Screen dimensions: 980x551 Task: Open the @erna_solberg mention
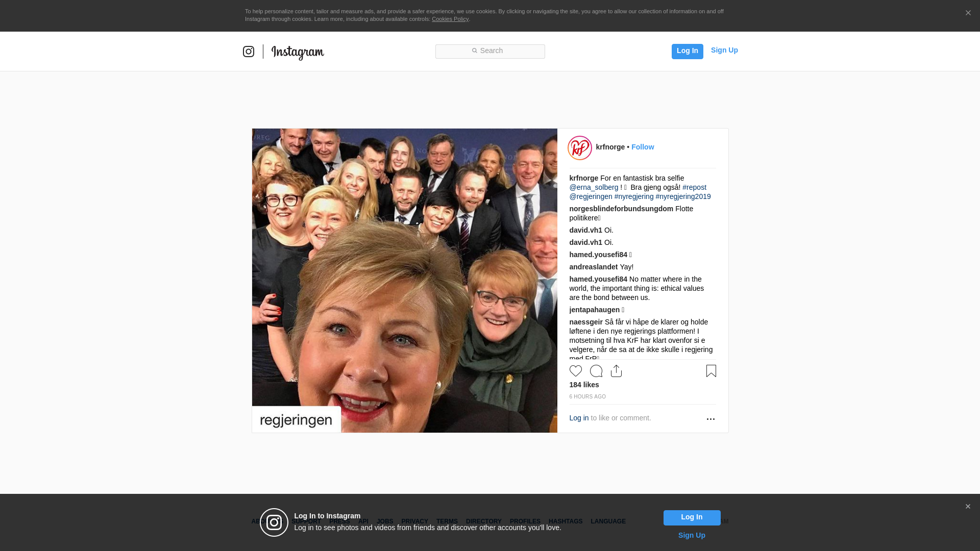(x=594, y=187)
